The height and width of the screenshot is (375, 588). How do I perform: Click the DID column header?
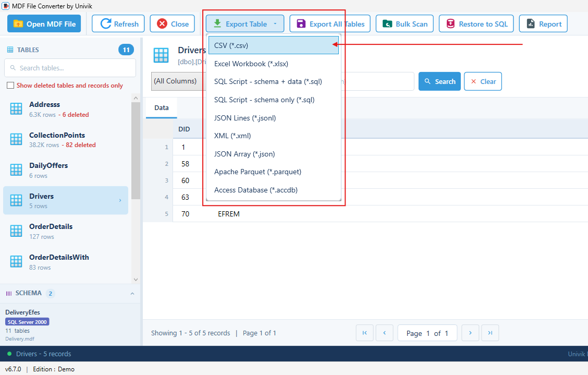(x=184, y=129)
